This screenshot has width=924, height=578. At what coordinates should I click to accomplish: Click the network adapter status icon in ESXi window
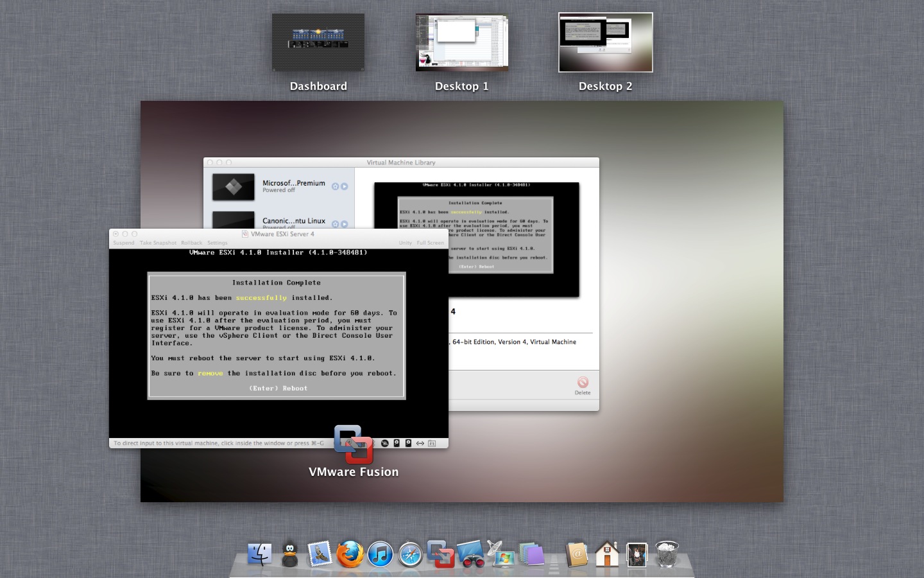pos(420,443)
